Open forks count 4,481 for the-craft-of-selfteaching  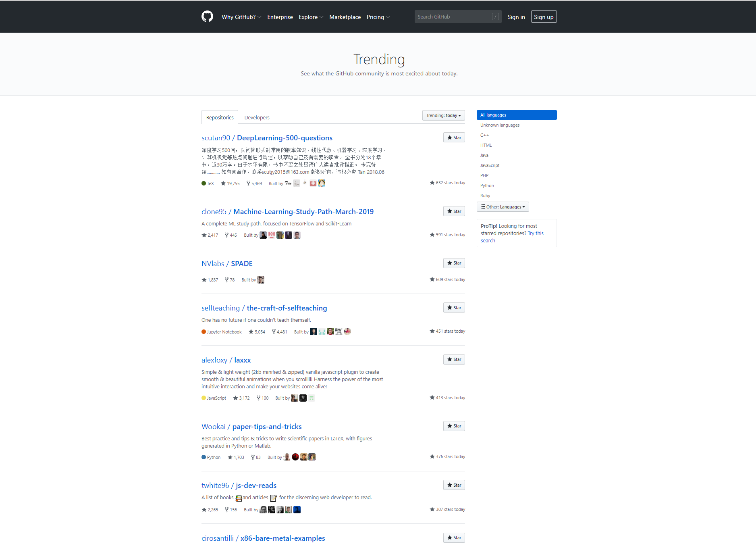click(x=280, y=332)
